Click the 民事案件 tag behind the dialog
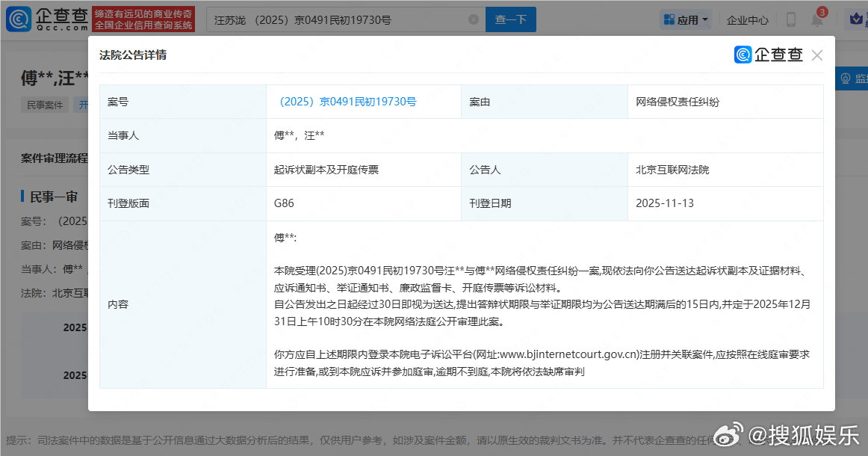Screen dimensions: 868x456 [45, 105]
